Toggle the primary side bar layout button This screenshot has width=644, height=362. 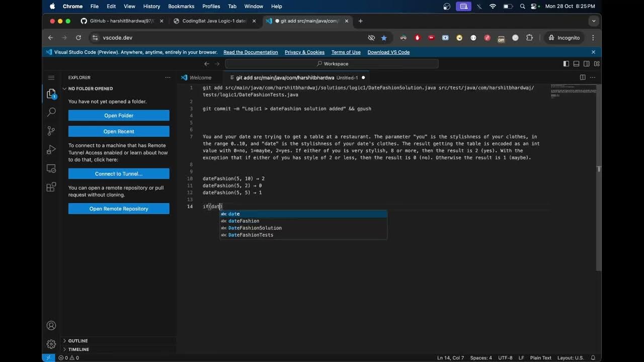(566, 64)
